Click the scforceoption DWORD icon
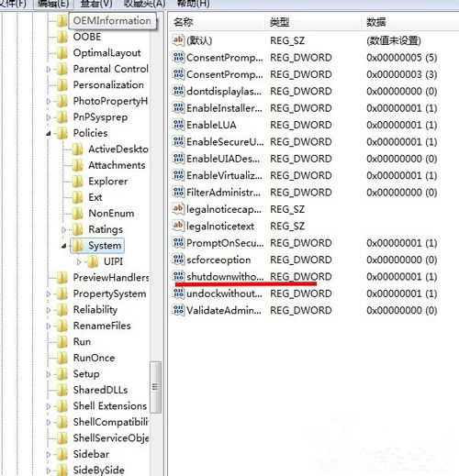 [x=178, y=260]
